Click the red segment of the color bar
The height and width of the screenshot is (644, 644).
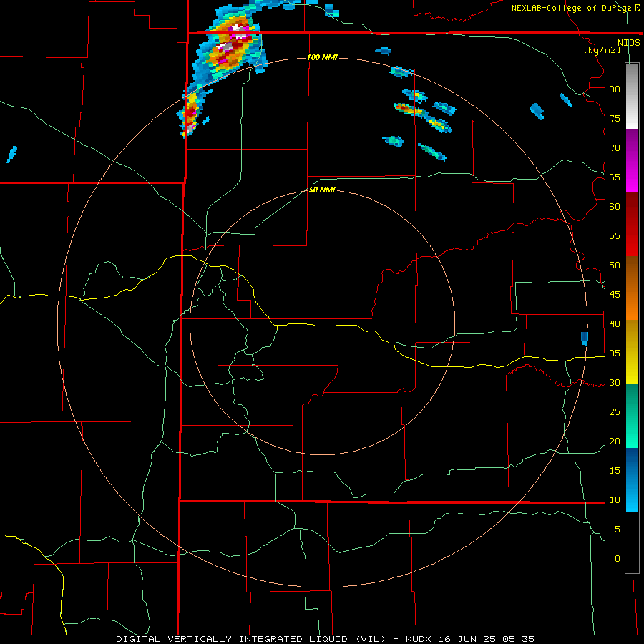tap(632, 224)
